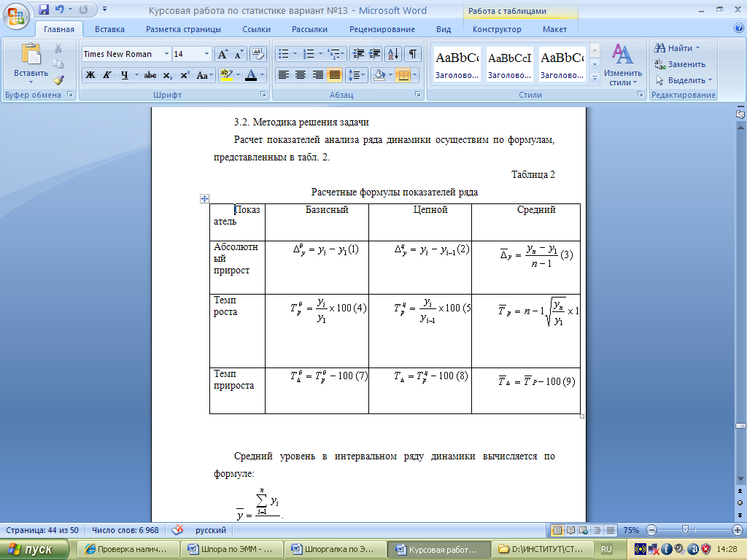This screenshot has width=747, height=560.
Task: Click word count Число слов: 6 968
Action: coord(125,530)
